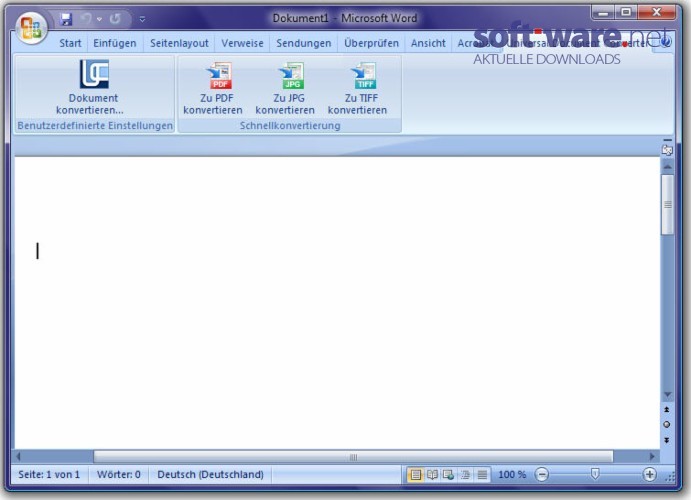Click the vertical scrollbar up arrow
Screen dimensions: 691x500
pos(668,167)
